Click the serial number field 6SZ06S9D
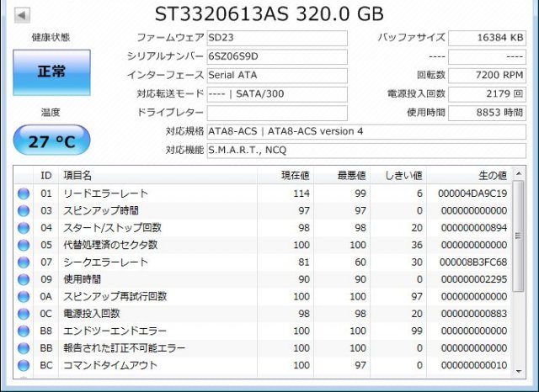Viewport: 539px width, 392px height. pyautogui.click(x=277, y=56)
